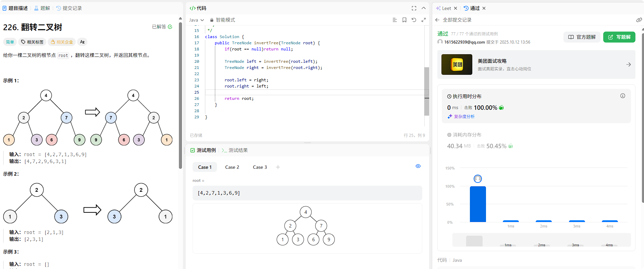This screenshot has height=269, width=644.
Task: Click the root inline code in description
Action: point(63,55)
